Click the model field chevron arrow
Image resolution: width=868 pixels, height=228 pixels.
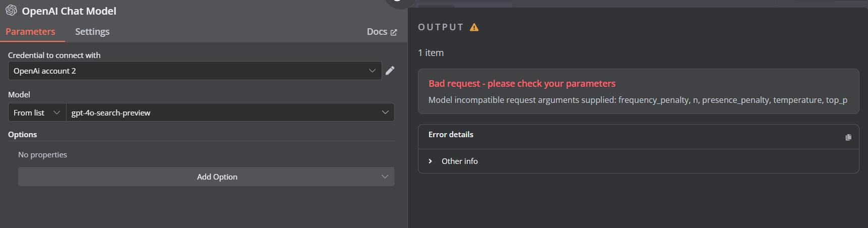(385, 112)
